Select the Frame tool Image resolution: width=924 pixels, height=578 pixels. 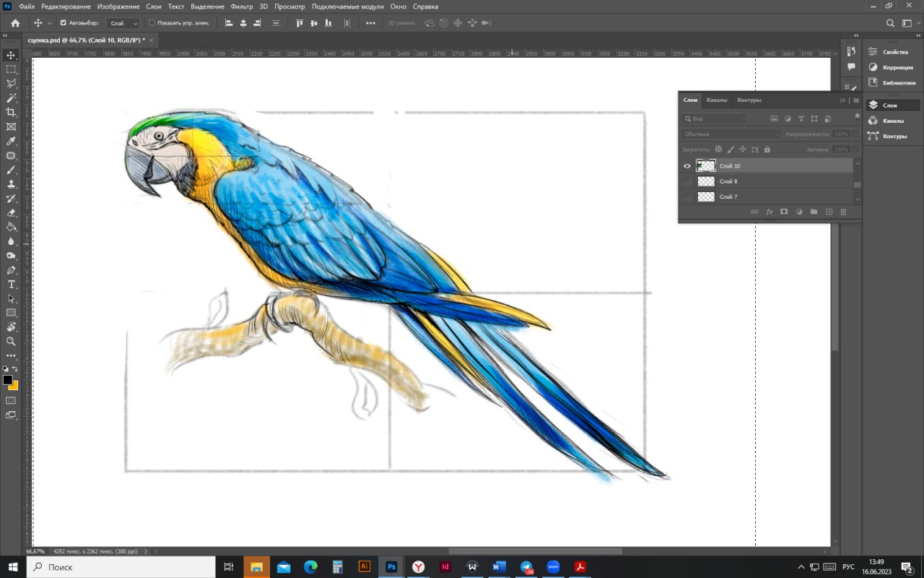(x=11, y=127)
